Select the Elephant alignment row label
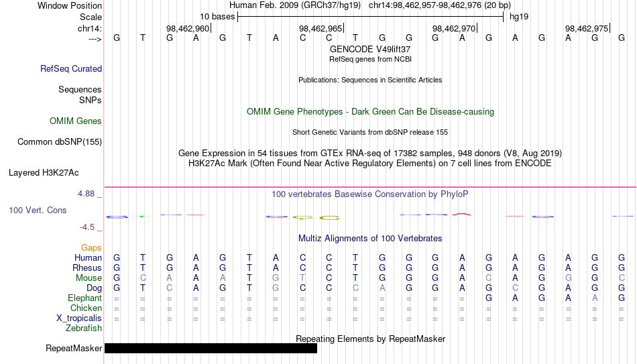 (84, 298)
